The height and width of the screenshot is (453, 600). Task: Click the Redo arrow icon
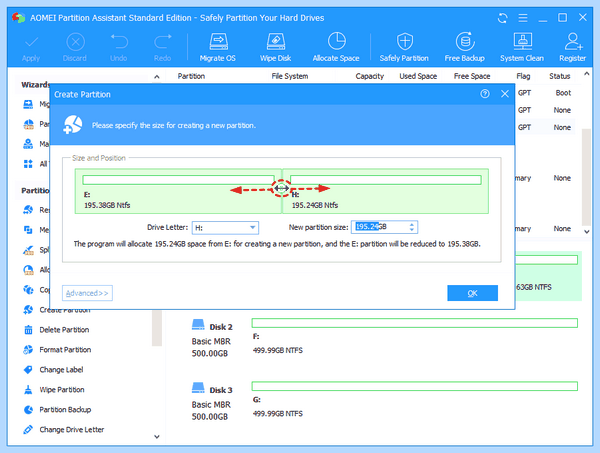coord(163,41)
